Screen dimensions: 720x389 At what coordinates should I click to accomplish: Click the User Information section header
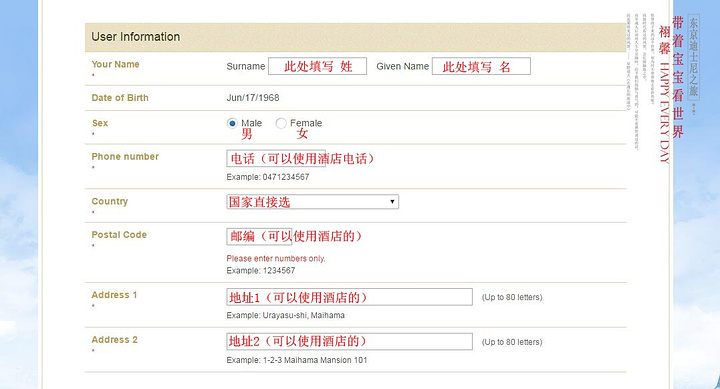point(355,37)
